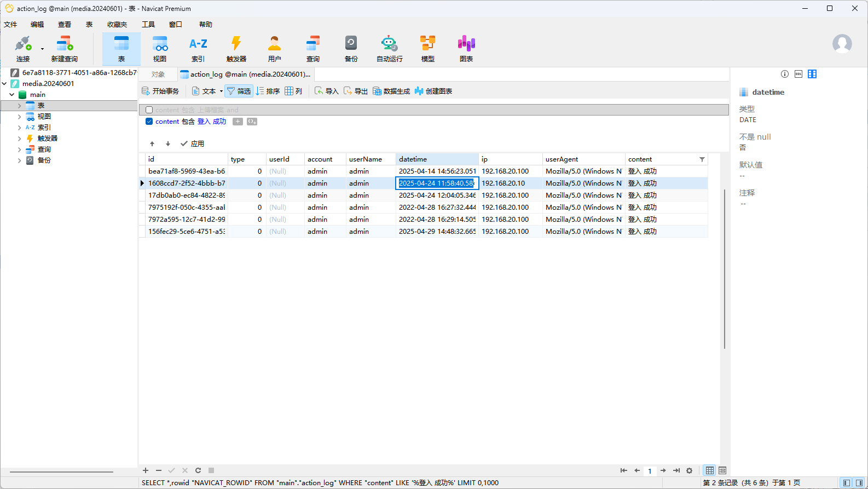Go to last page icon
Screen dimensions: 868x489
coord(676,470)
